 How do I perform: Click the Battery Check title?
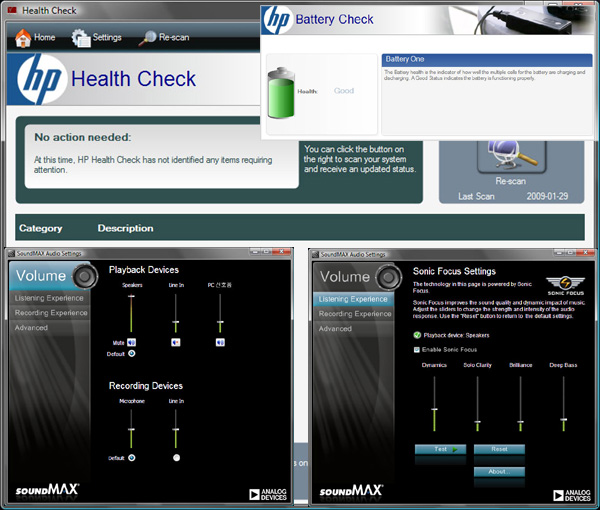coord(334,19)
